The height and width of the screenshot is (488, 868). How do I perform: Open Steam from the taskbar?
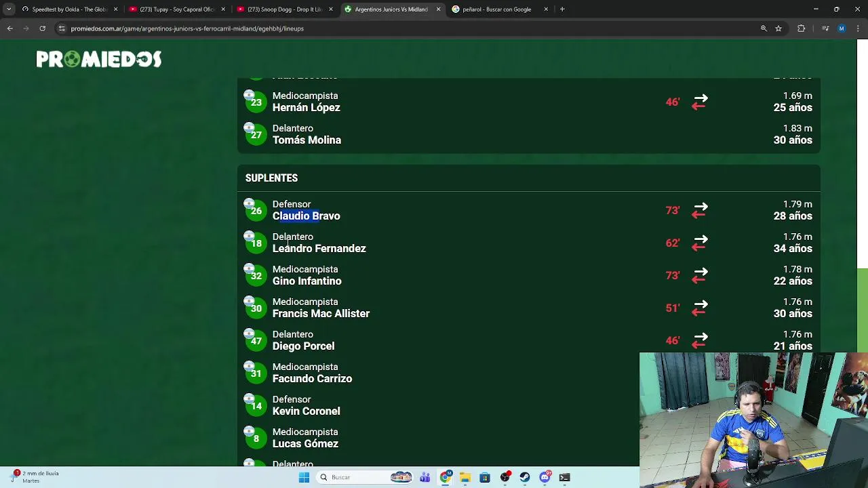525,477
